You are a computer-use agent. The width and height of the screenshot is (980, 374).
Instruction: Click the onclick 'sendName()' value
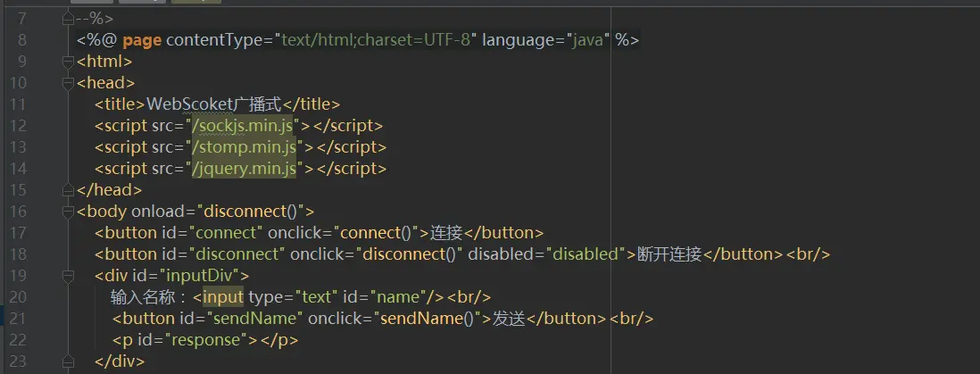coord(427,319)
